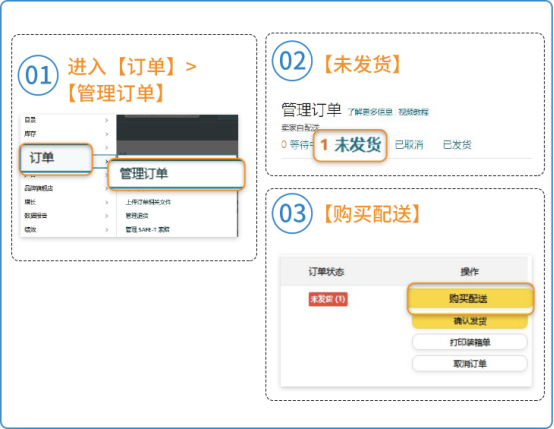The width and height of the screenshot is (554, 429).
Task: Click the 03 step number circle
Action: [x=292, y=213]
